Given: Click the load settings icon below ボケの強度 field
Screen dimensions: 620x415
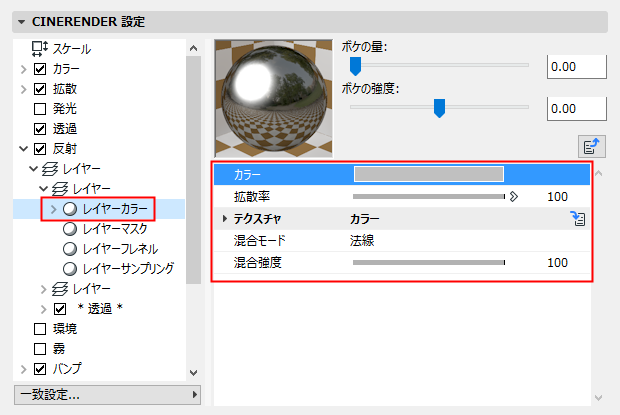Looking at the screenshot, I should coord(592,146).
